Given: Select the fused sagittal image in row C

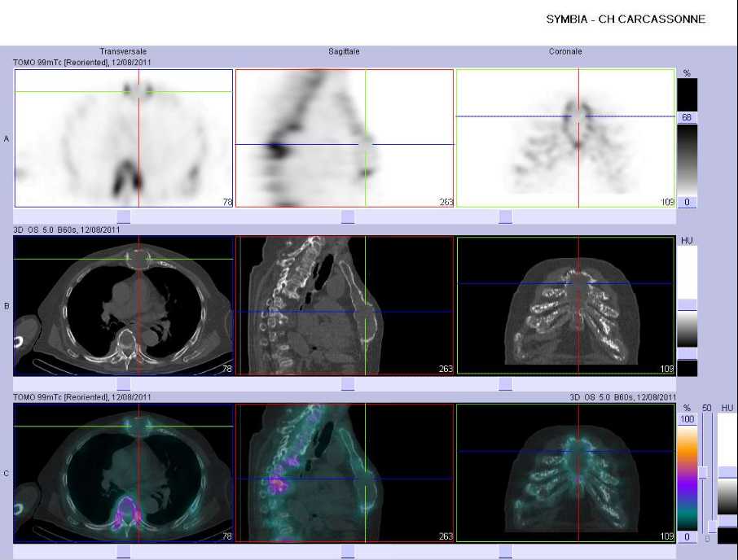Looking at the screenshot, I should coord(345,473).
